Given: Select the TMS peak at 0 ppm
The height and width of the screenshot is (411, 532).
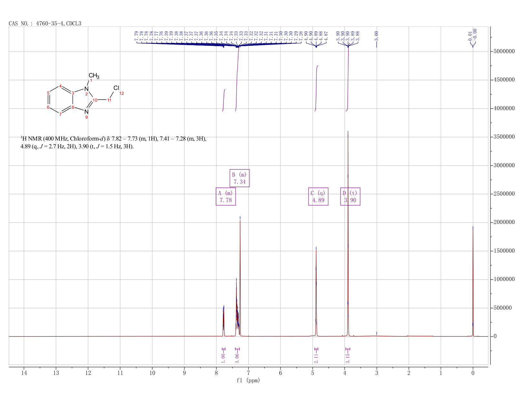Looking at the screenshot, I should 473,281.
